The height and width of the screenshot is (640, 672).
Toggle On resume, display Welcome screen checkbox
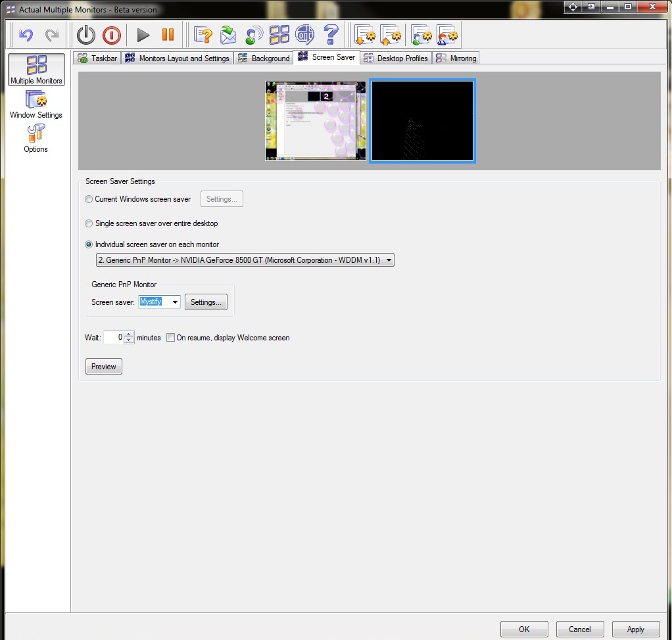click(x=170, y=338)
